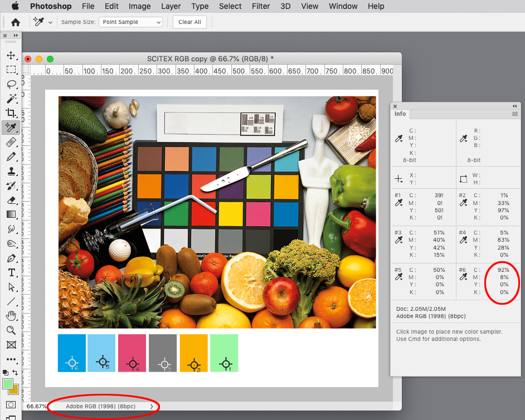Open the Image menu
525x420 pixels.
point(139,6)
